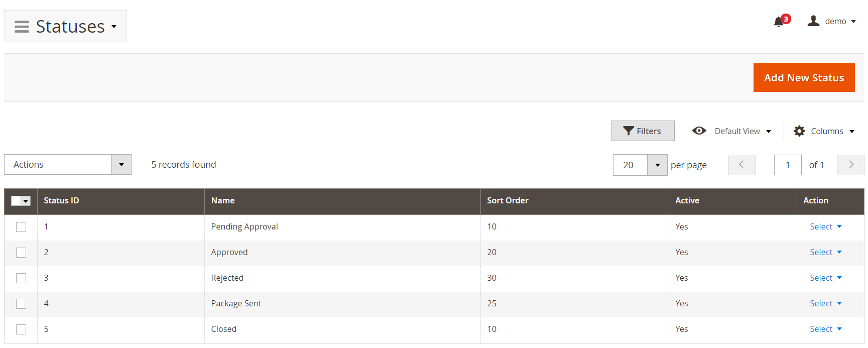
Task: Open the hamburger menu beside Statuses
Action: [22, 27]
